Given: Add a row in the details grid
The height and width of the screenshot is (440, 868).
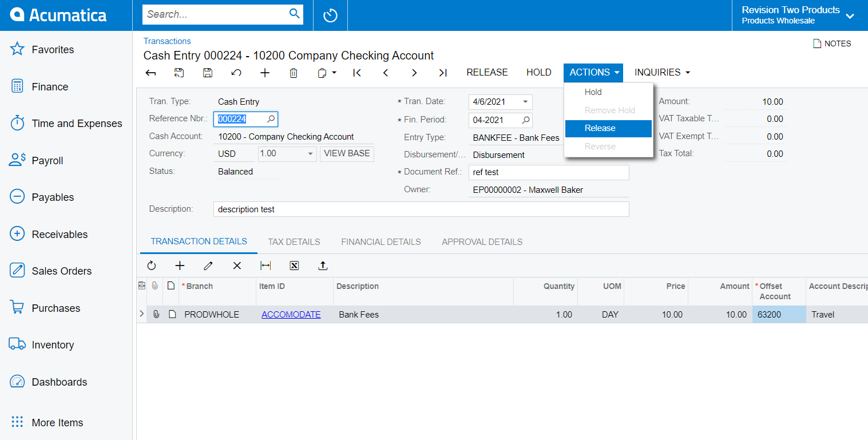Looking at the screenshot, I should [180, 265].
